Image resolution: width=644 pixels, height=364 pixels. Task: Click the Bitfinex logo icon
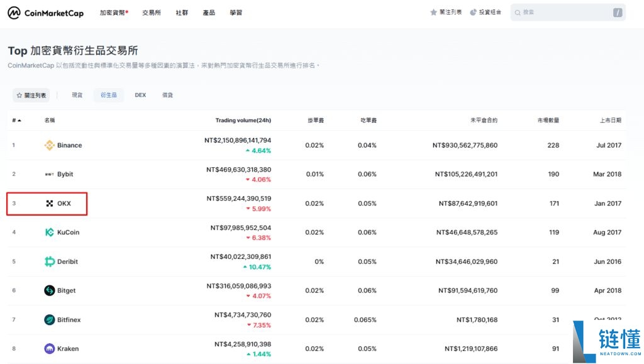coord(49,319)
